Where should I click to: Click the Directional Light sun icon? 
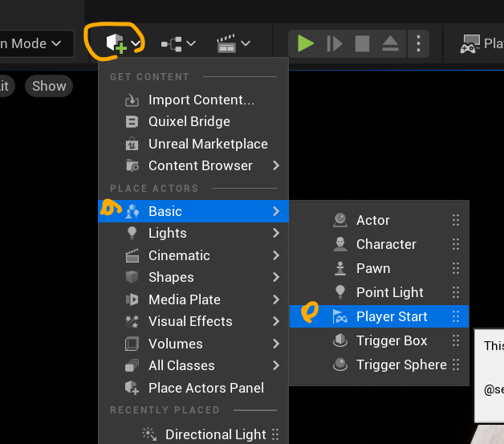click(149, 434)
